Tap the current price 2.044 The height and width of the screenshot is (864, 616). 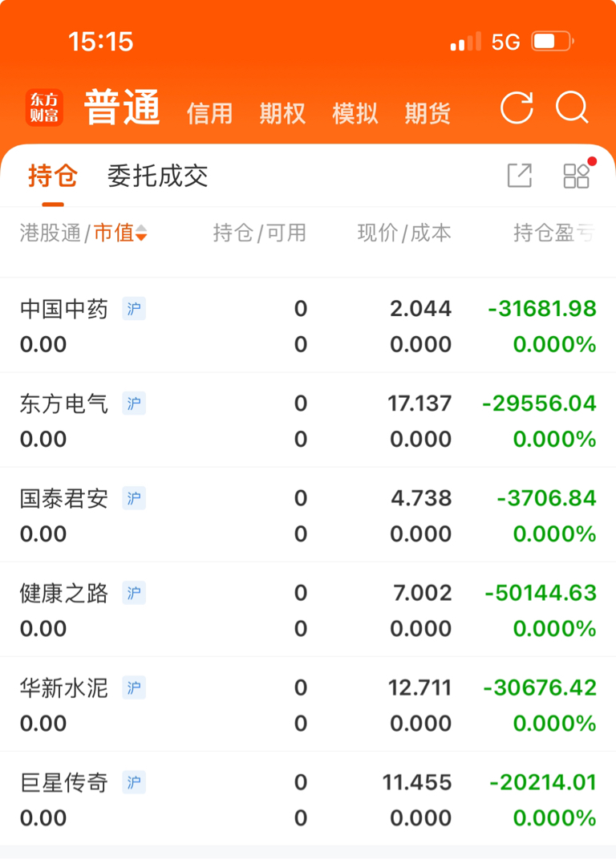tap(421, 309)
